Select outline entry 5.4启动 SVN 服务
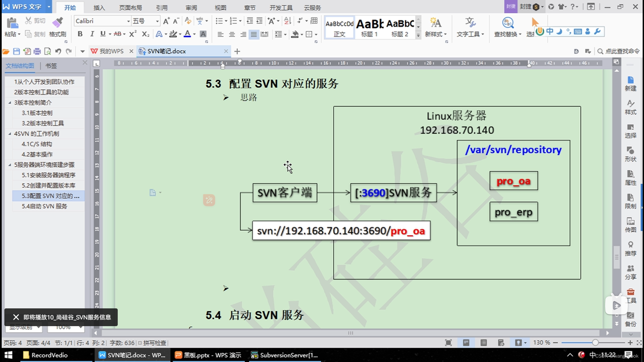644x362 pixels. (44, 206)
